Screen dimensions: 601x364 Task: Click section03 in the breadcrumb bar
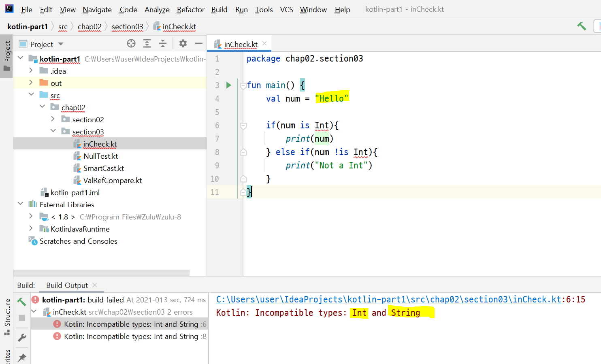tap(128, 27)
